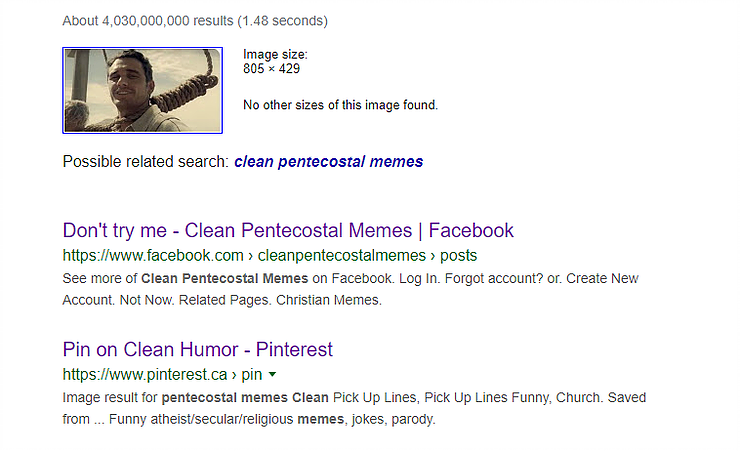Click the Facebook result description snippet
This screenshot has height=451, width=740.
pyautogui.click(x=350, y=287)
